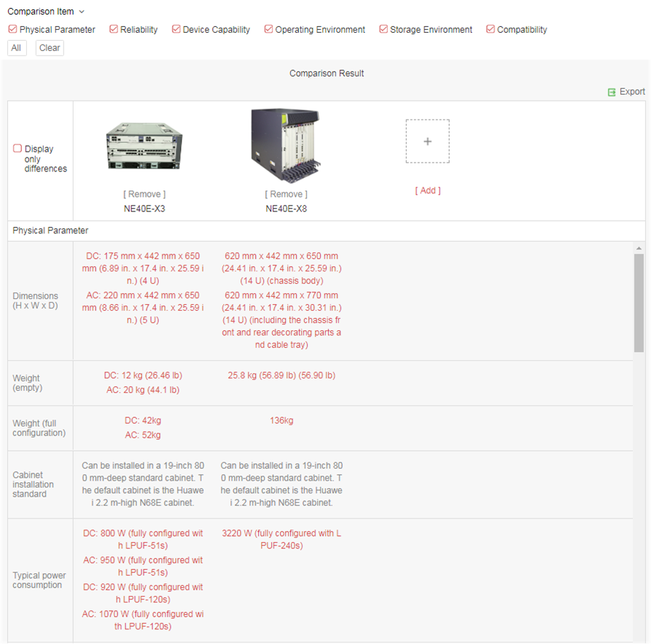Click the Cabinet installation standard row label
Viewport: 651px width, 644px height.
pos(34,484)
